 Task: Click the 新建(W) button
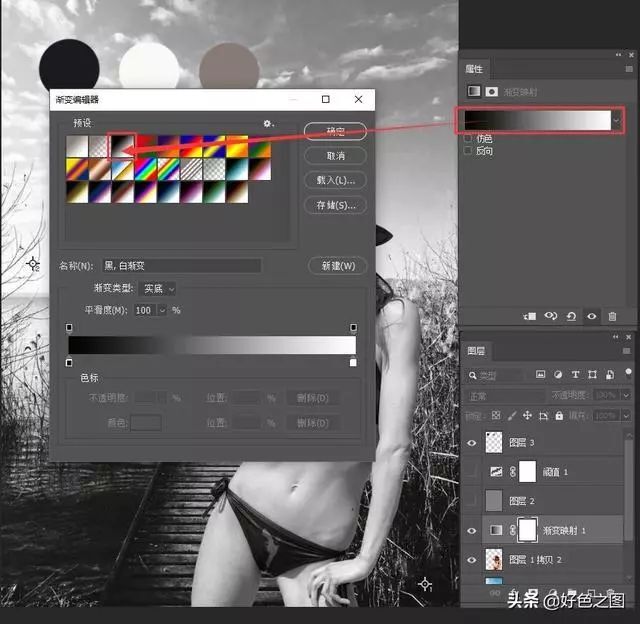click(x=338, y=266)
